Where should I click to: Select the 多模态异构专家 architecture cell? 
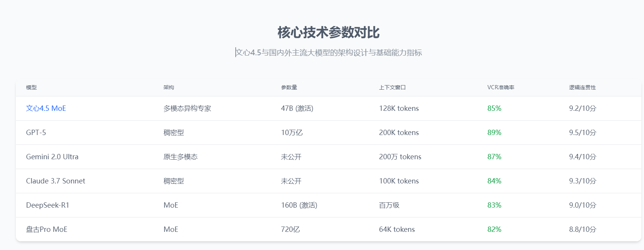pos(187,108)
